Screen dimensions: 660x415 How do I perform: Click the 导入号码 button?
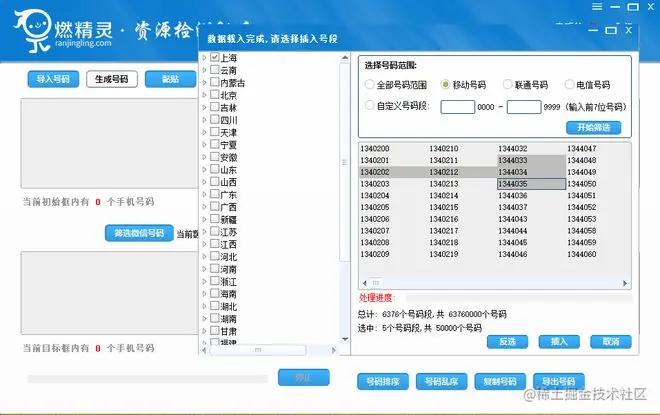53,79
